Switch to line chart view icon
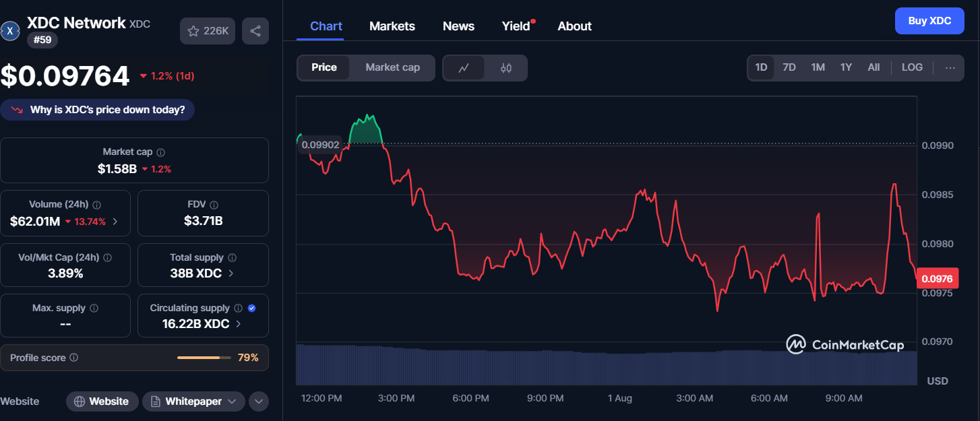This screenshot has width=980, height=421. click(464, 67)
